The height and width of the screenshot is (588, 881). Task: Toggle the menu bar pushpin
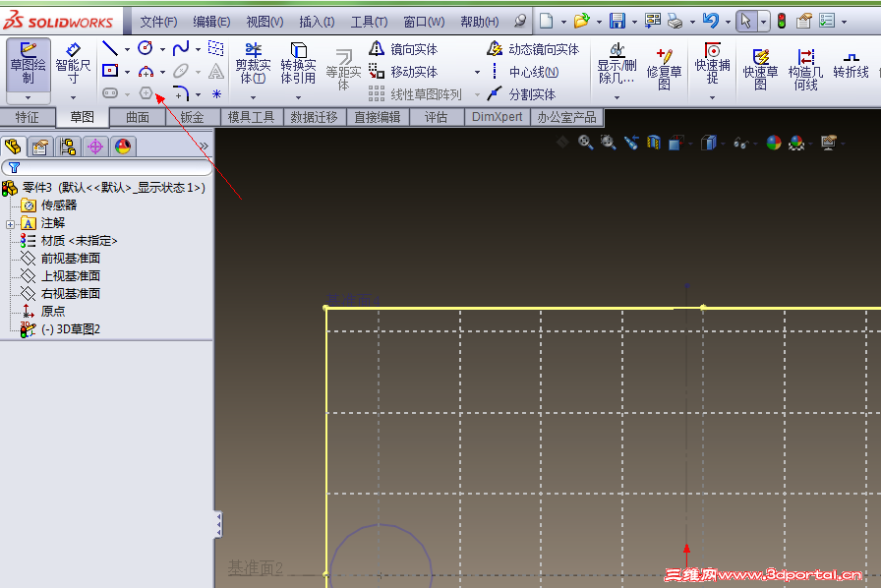pos(520,22)
